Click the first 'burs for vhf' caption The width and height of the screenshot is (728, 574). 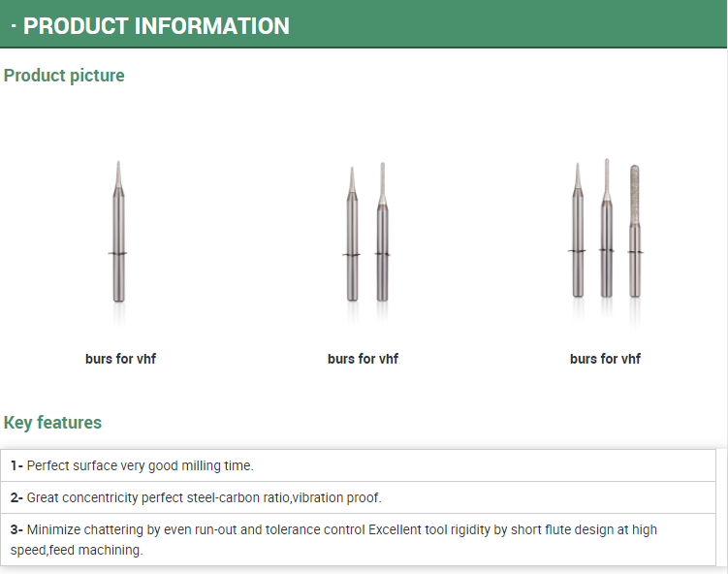click(x=121, y=359)
